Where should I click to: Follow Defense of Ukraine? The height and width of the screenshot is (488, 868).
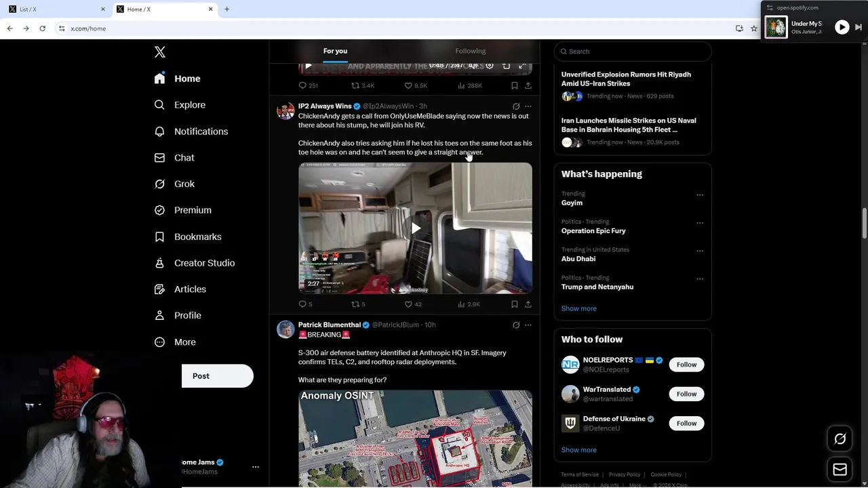[x=686, y=423]
